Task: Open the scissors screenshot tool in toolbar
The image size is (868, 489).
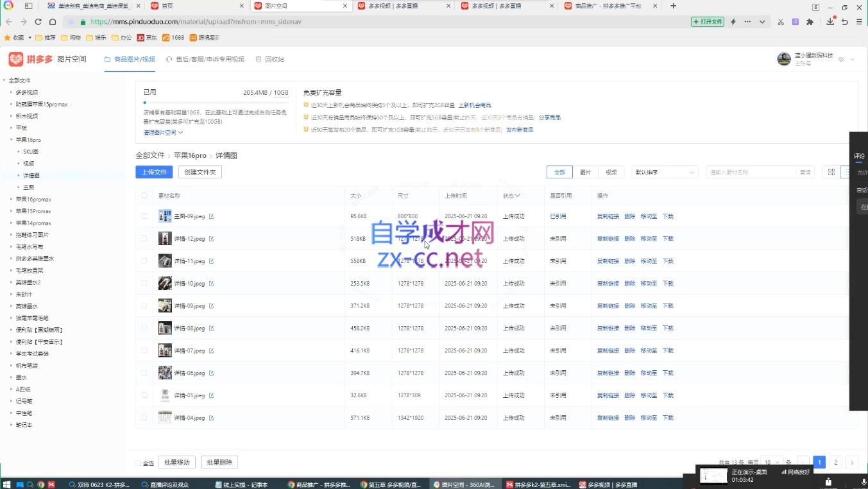Action: tap(781, 22)
